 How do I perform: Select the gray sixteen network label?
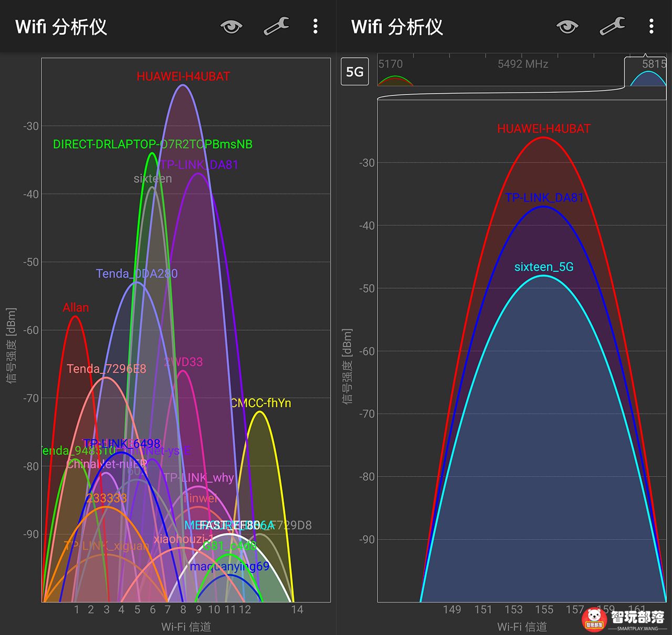tap(153, 179)
